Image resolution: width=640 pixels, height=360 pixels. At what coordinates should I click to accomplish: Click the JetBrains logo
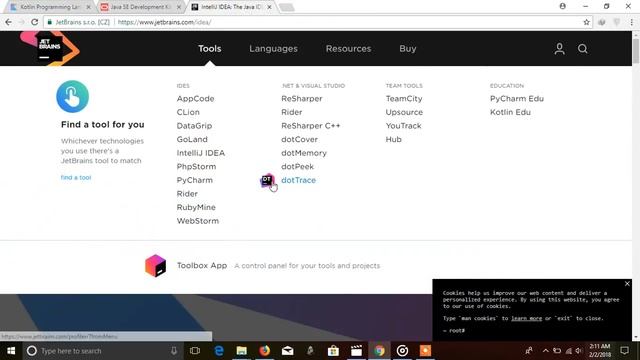[x=49, y=48]
